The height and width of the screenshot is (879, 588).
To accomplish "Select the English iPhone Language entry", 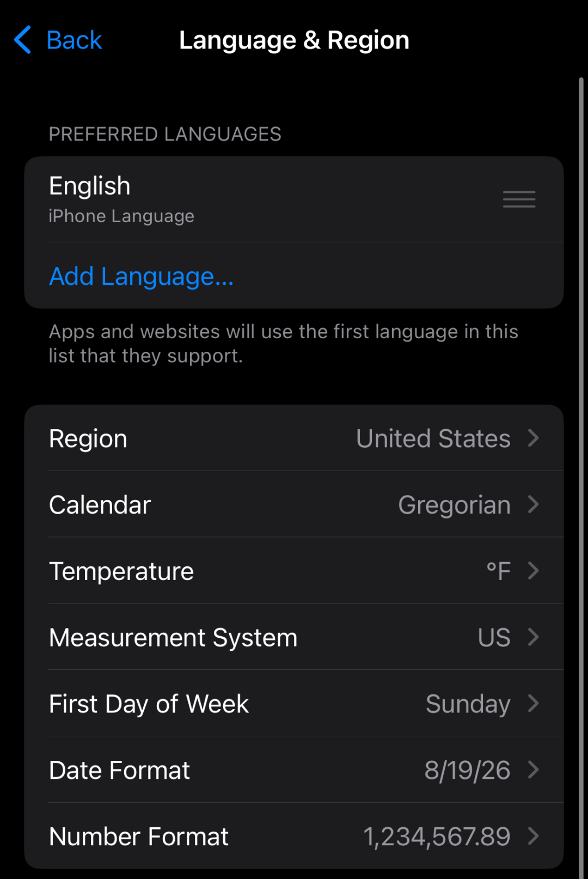I will (294, 199).
